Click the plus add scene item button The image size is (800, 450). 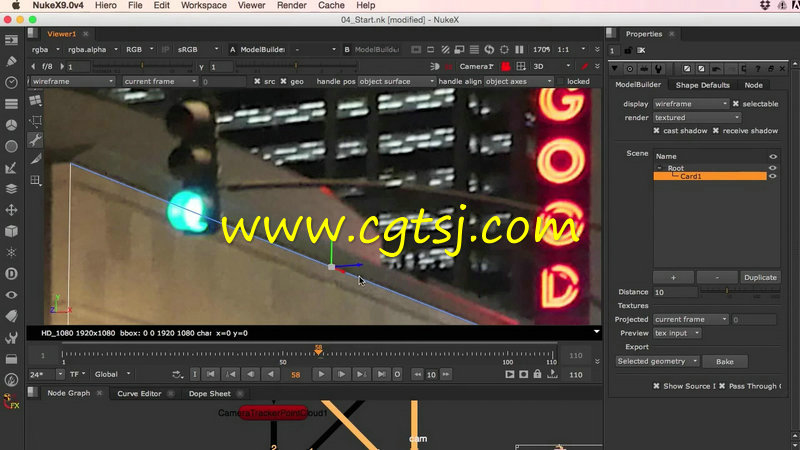coord(673,277)
